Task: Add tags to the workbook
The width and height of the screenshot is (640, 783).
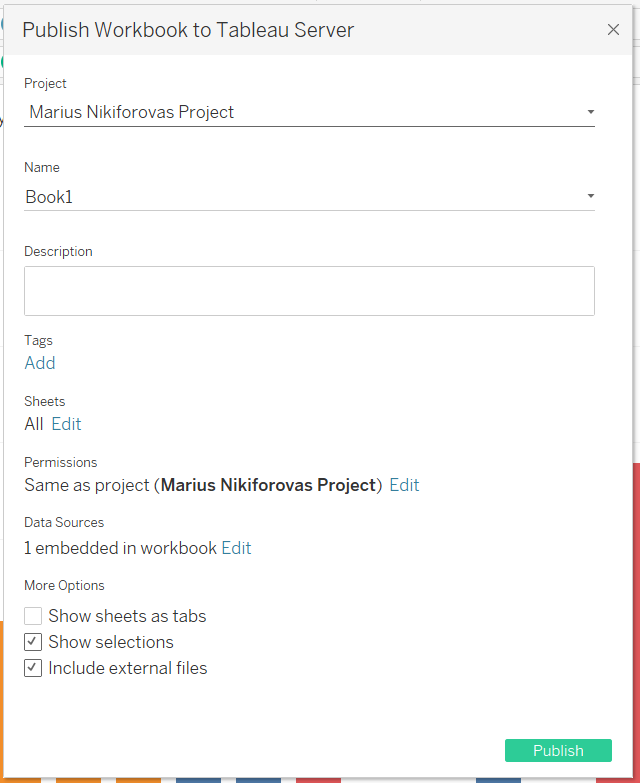Action: pos(40,363)
